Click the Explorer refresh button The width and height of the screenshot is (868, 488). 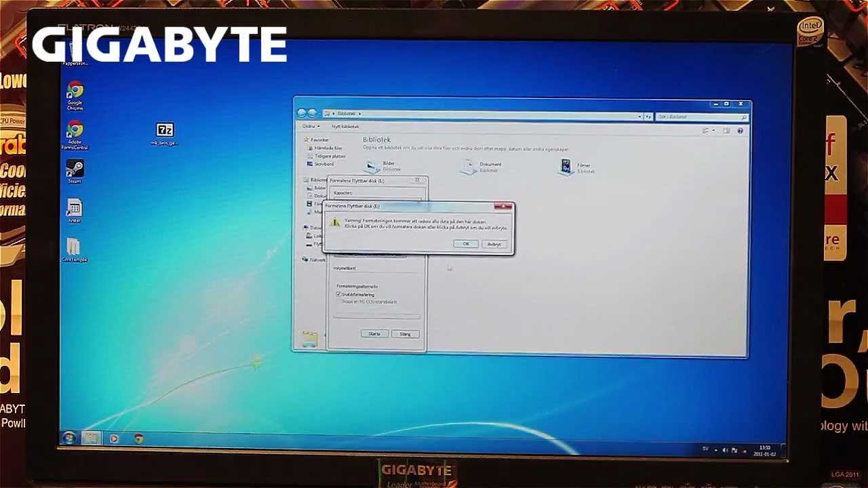point(648,117)
